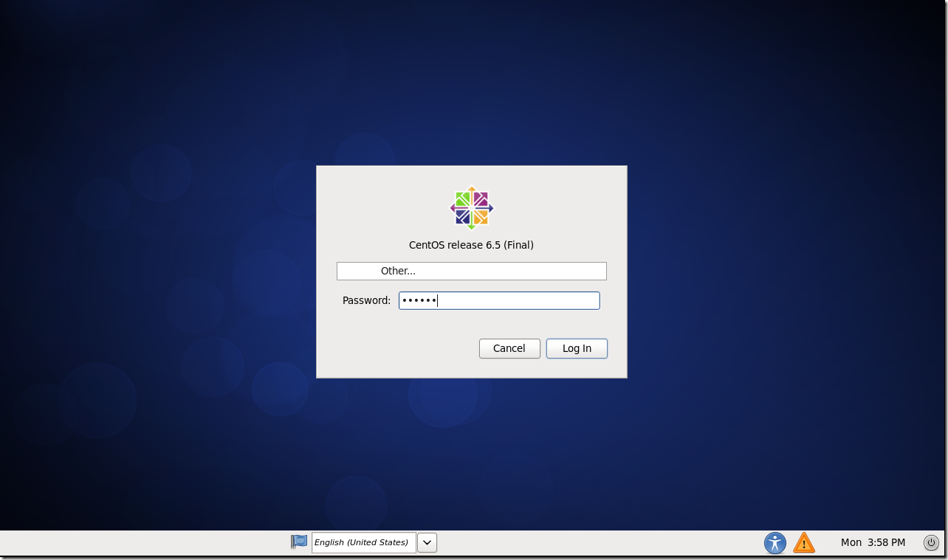Focus the Password input field
Screen dimensions: 948x560
pyautogui.click(x=499, y=300)
